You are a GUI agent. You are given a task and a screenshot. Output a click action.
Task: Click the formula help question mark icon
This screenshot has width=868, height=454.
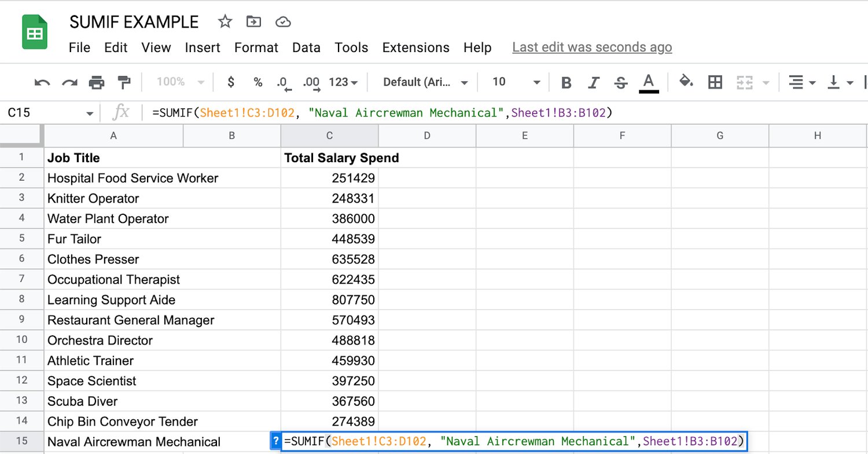275,441
